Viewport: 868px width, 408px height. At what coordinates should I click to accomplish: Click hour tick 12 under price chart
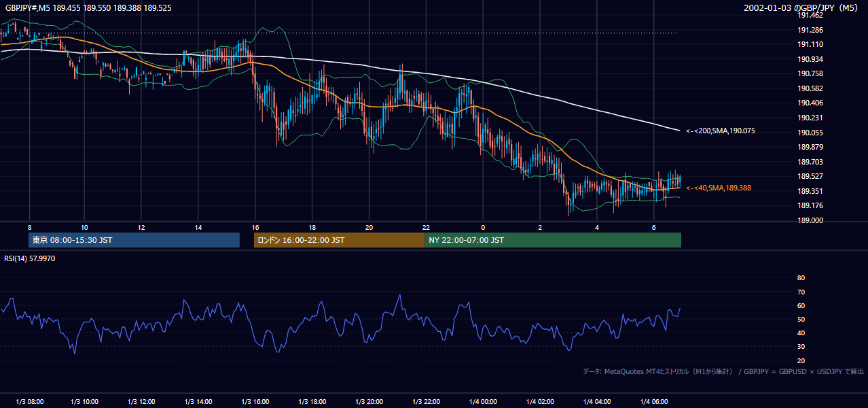141,227
